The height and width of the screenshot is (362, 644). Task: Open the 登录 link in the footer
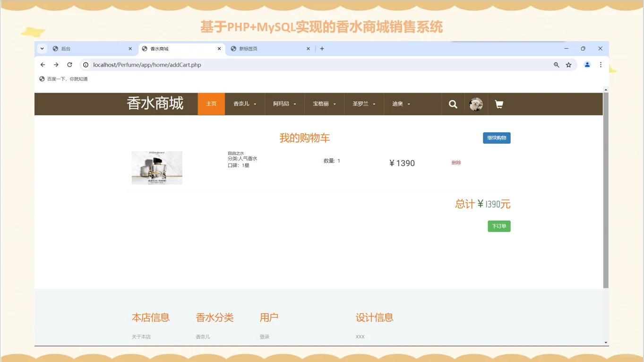tap(264, 336)
